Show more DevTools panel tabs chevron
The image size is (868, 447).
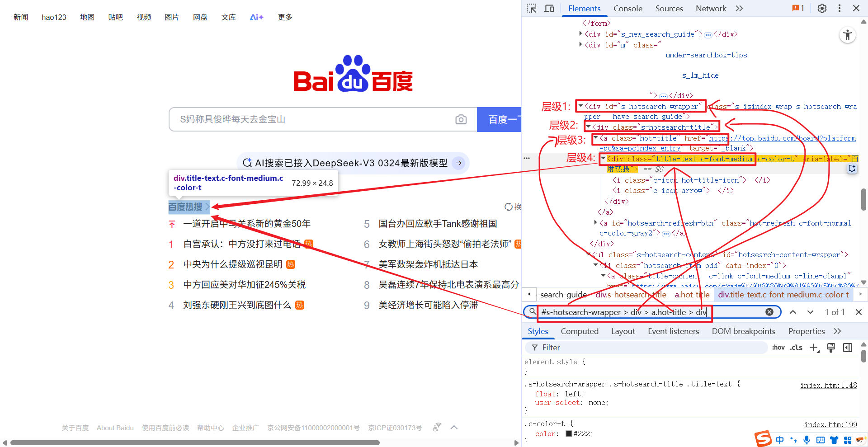739,9
